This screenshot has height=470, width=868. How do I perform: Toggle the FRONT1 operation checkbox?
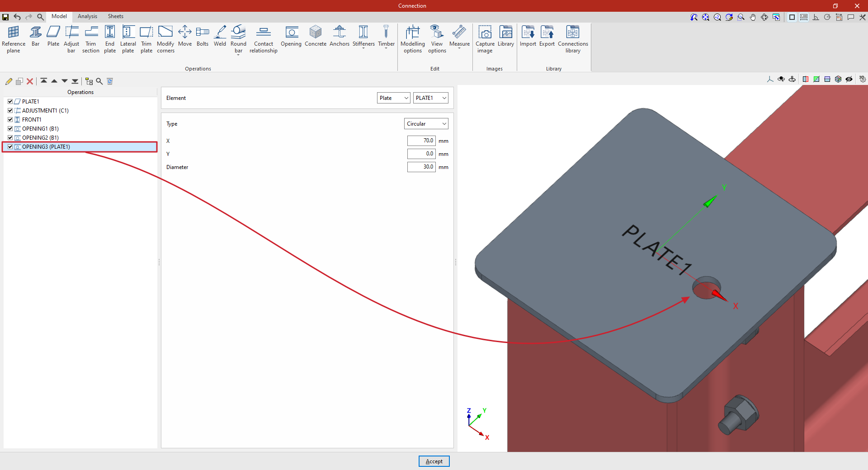[10, 120]
